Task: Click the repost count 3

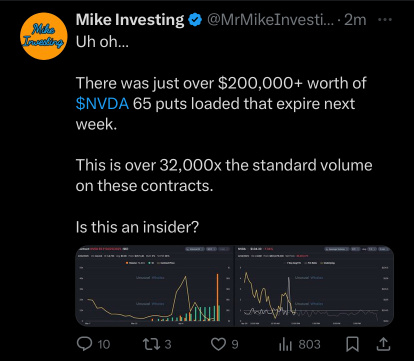Action: [x=168, y=344]
